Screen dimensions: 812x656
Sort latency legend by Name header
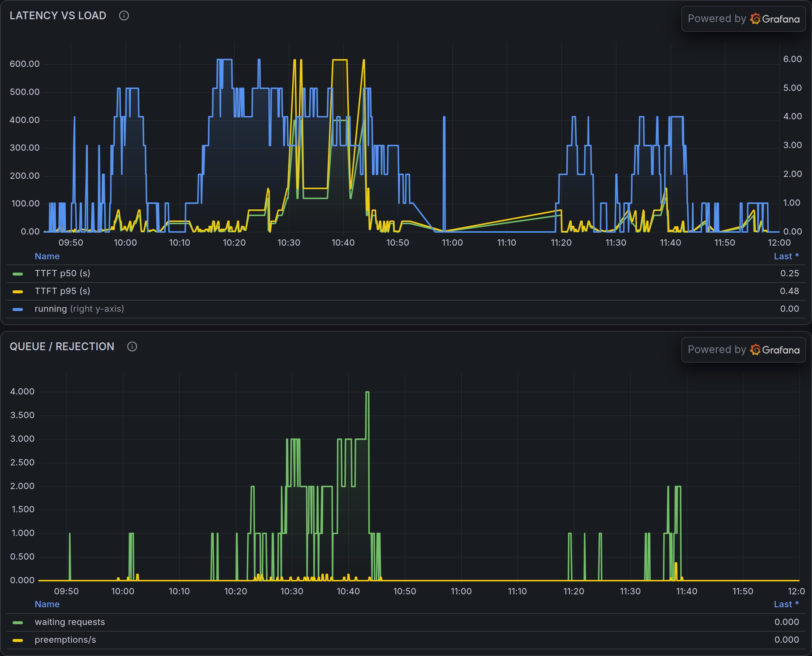47,256
